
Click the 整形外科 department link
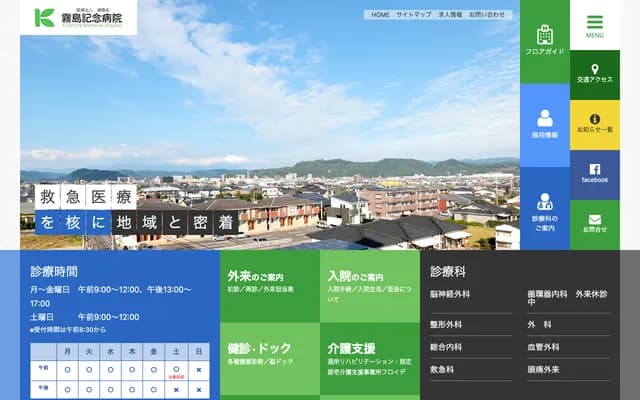coord(445,324)
